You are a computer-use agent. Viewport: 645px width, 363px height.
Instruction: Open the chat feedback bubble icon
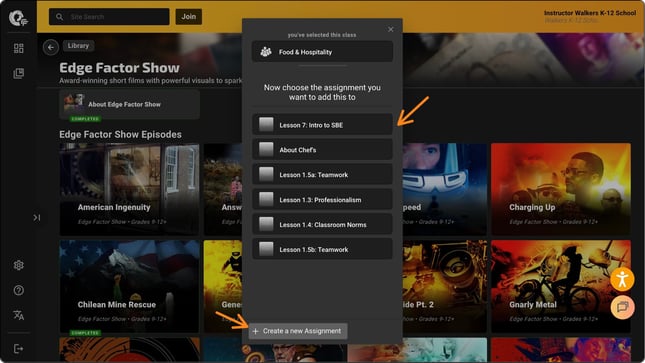coord(622,307)
